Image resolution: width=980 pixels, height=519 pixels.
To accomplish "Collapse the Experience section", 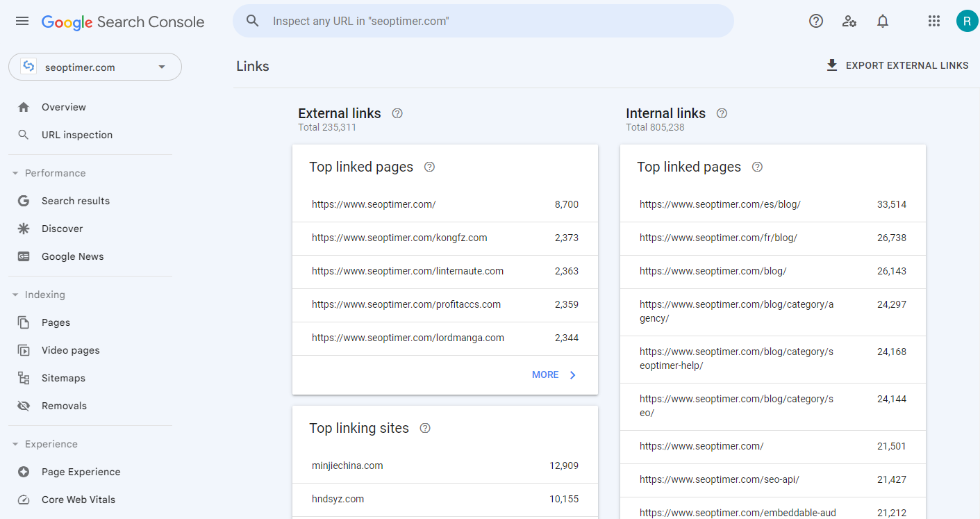I will point(16,444).
